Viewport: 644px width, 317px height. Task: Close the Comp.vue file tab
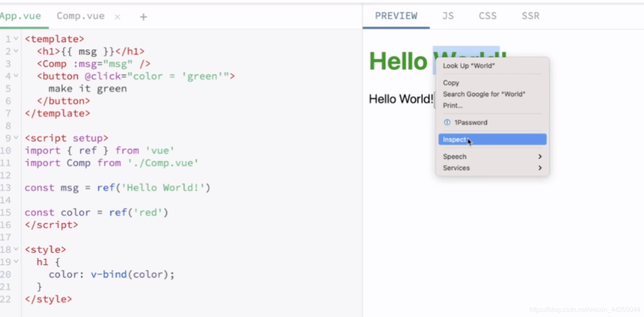tap(117, 17)
